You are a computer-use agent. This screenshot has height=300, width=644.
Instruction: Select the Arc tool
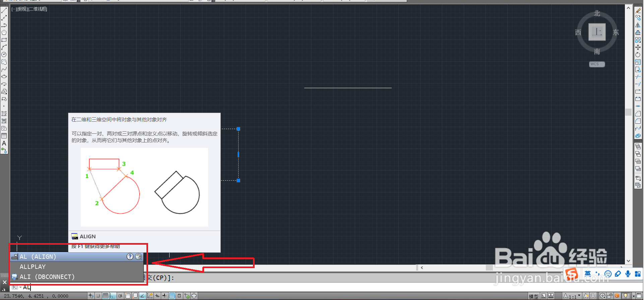[x=4, y=47]
